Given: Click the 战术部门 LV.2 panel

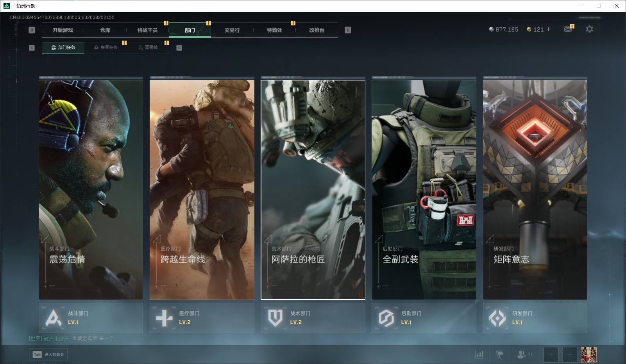Looking at the screenshot, I should [313, 318].
